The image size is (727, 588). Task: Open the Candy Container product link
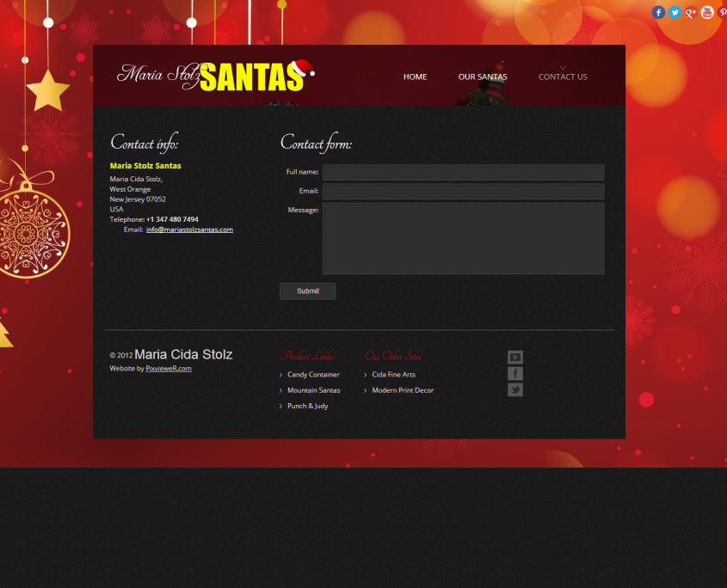tap(313, 375)
